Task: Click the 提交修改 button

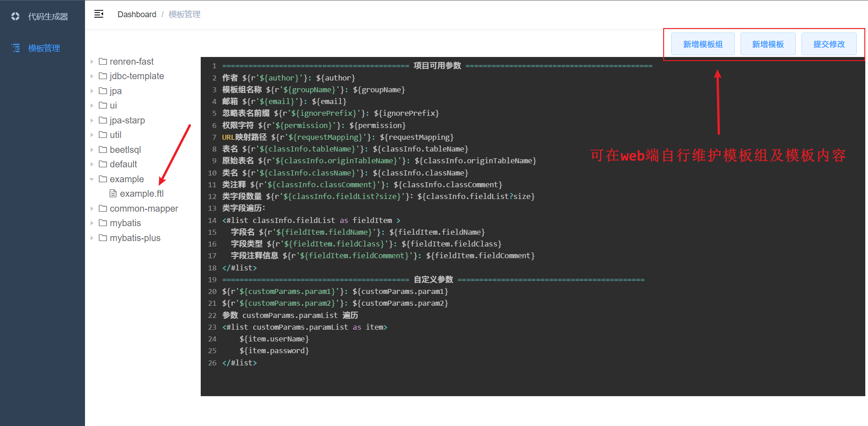Action: (829, 44)
